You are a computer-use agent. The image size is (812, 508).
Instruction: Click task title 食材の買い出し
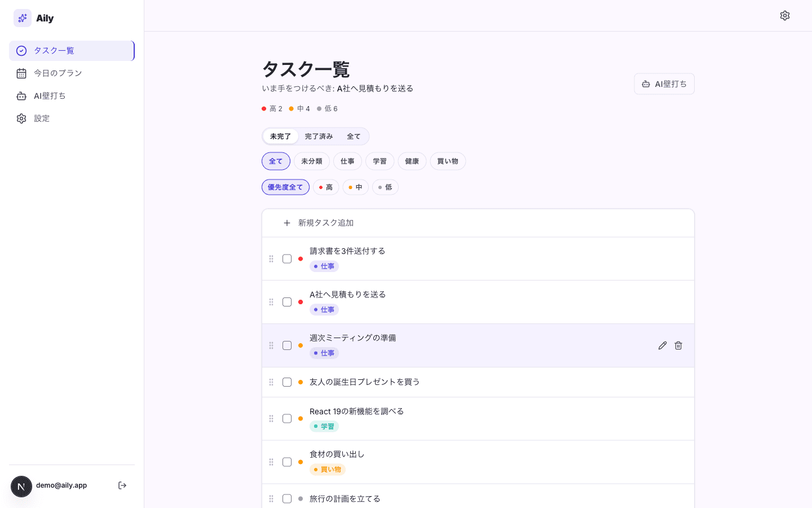click(337, 454)
